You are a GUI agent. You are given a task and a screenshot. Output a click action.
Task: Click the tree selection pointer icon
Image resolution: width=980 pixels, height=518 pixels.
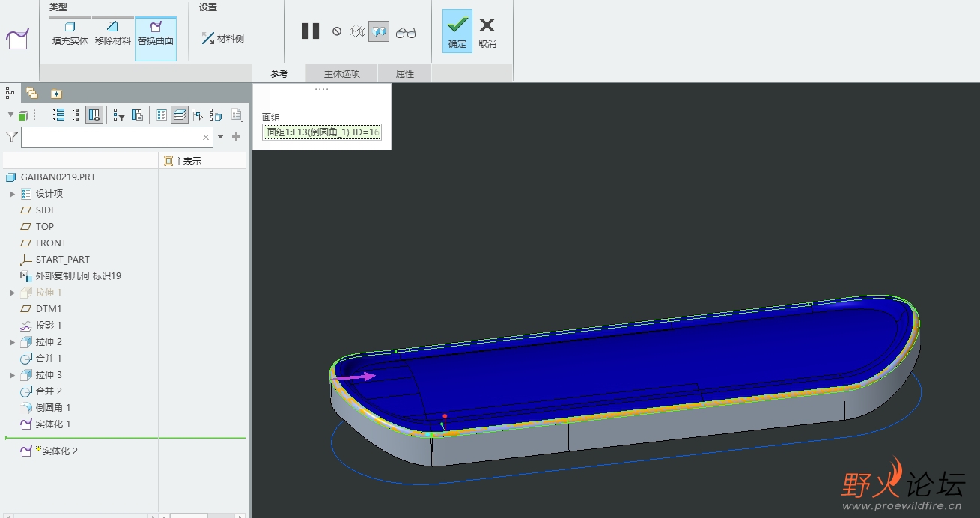tap(198, 115)
